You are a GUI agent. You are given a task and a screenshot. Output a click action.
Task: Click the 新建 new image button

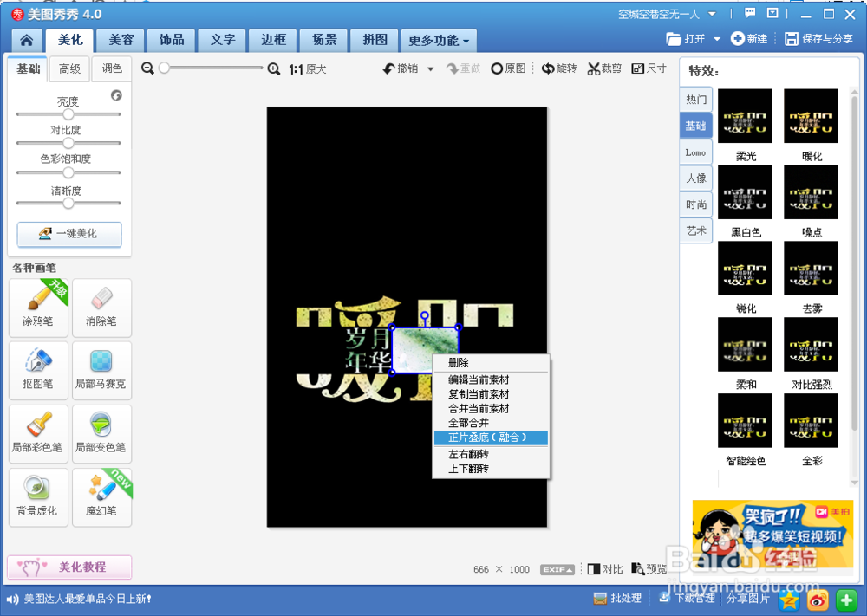749,39
